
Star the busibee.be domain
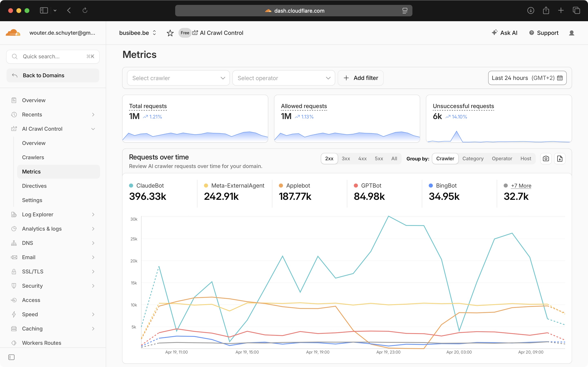170,33
